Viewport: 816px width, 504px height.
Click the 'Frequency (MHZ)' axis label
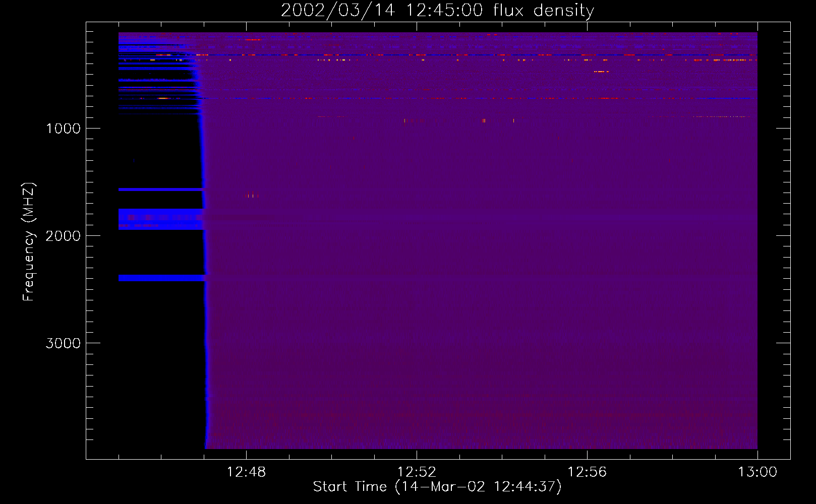pyautogui.click(x=29, y=242)
